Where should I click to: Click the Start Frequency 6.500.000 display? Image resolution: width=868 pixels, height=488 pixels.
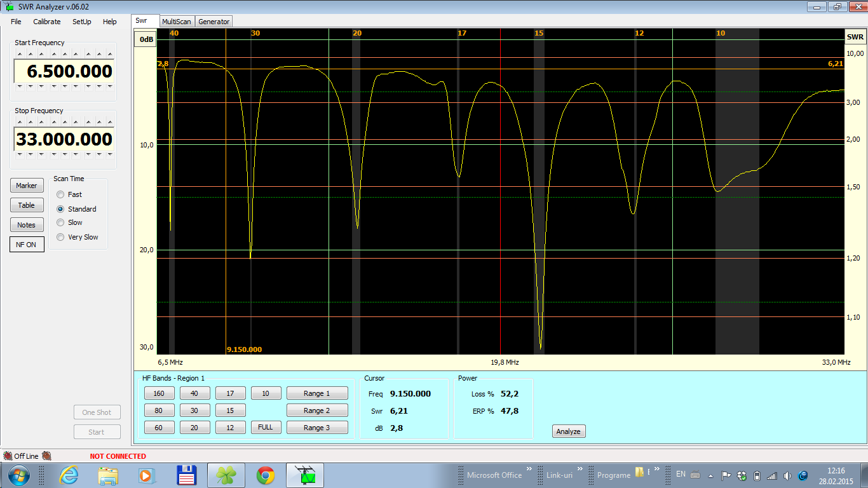[x=64, y=71]
